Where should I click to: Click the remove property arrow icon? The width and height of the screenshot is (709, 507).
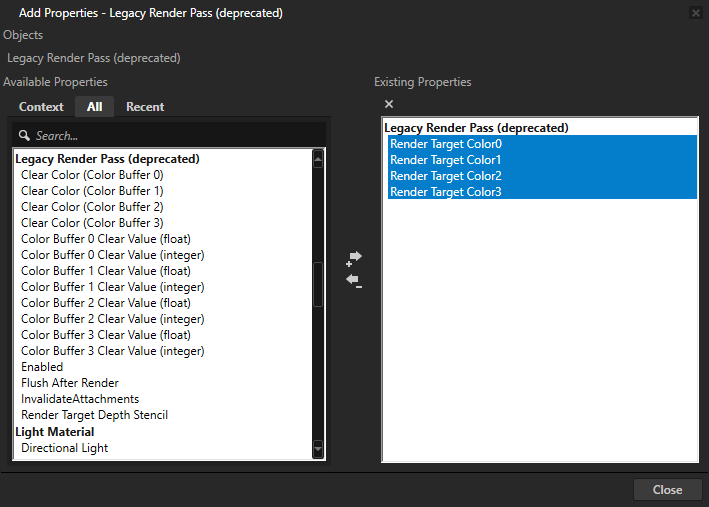click(354, 282)
